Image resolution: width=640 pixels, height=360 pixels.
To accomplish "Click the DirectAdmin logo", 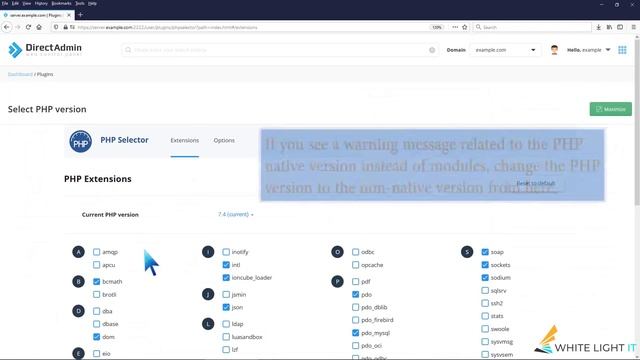I will 45,50.
